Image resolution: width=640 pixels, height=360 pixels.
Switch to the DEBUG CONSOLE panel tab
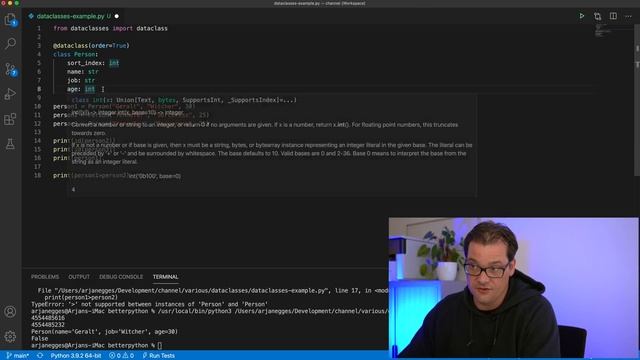point(121,277)
